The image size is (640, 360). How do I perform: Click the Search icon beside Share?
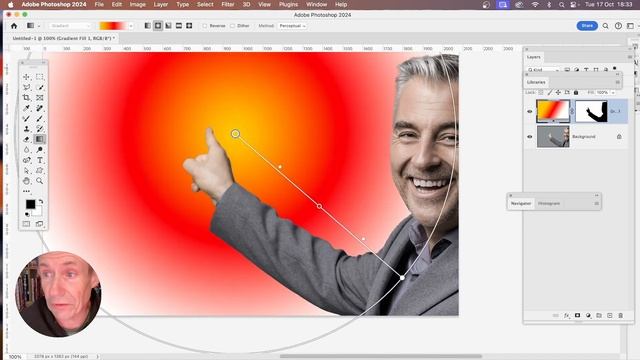tap(606, 26)
